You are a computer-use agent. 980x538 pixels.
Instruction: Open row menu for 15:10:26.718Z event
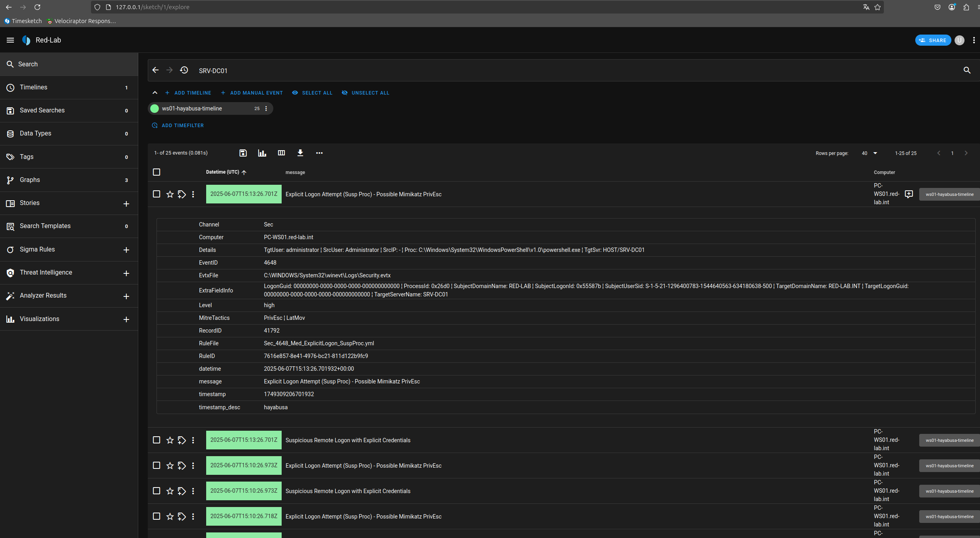[193, 517]
